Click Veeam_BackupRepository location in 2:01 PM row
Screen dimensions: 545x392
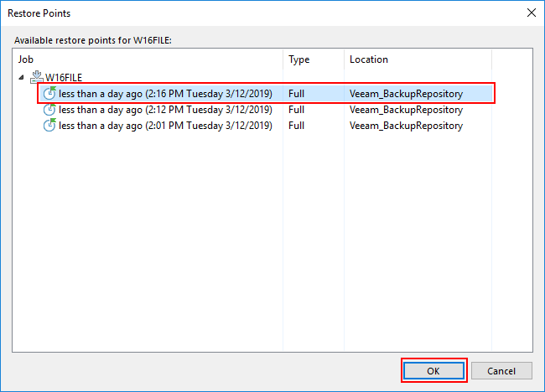tap(406, 126)
